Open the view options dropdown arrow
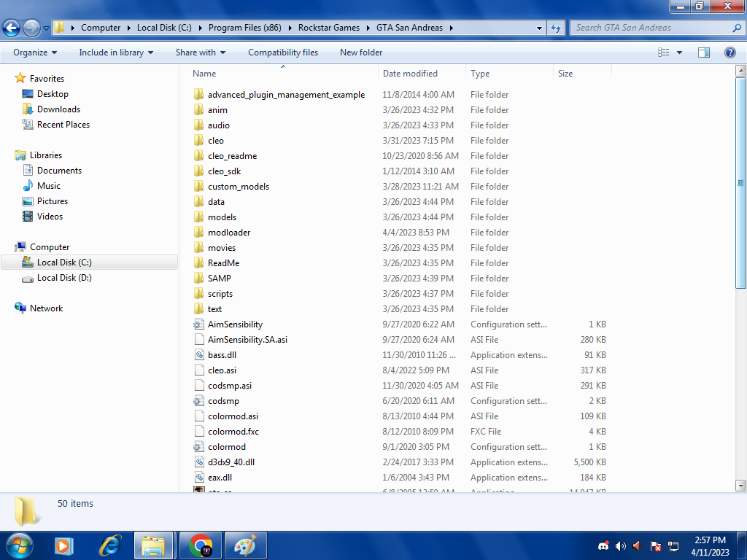Viewport: 747px width, 560px height. point(679,52)
